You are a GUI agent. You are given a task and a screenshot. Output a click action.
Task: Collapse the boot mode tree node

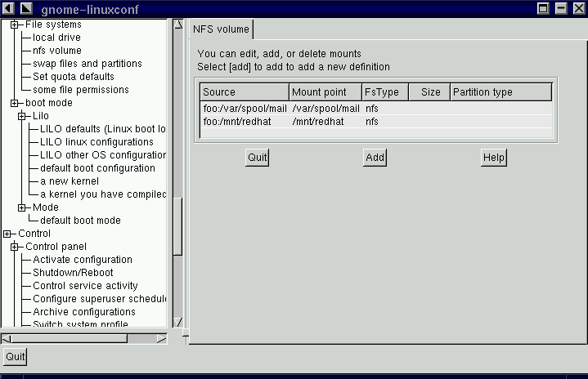point(15,103)
